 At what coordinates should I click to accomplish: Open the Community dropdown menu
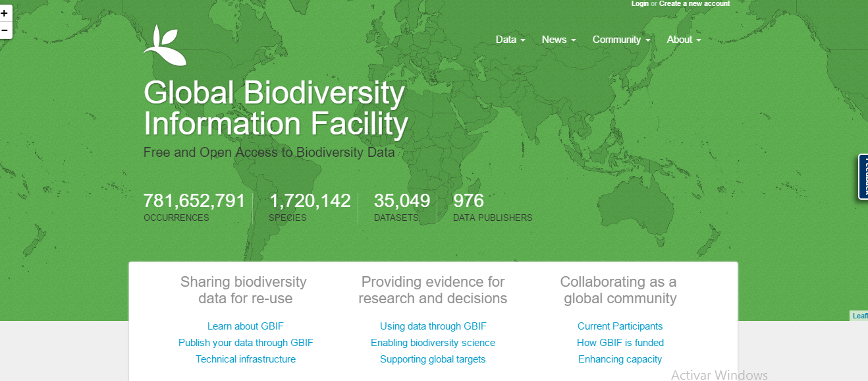coord(621,40)
